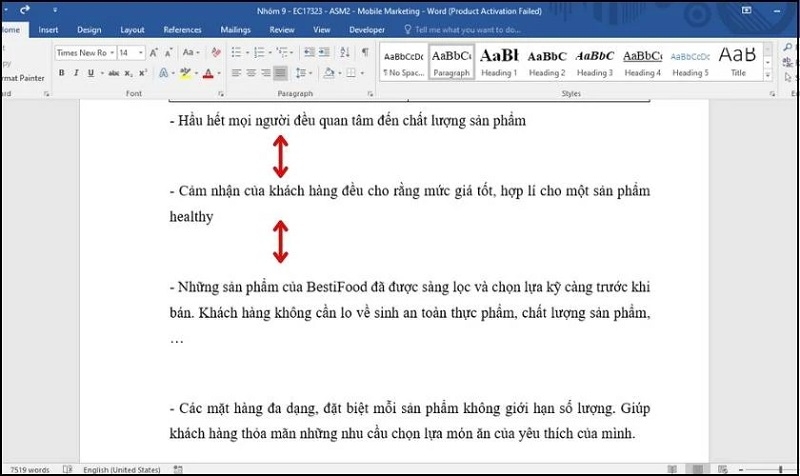The height and width of the screenshot is (476, 800).
Task: Switch to the References tab
Action: pos(182,30)
